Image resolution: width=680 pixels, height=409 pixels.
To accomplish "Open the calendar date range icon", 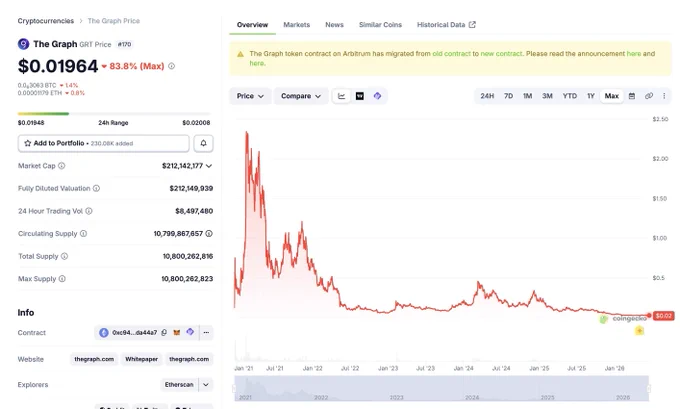I will pos(632,96).
